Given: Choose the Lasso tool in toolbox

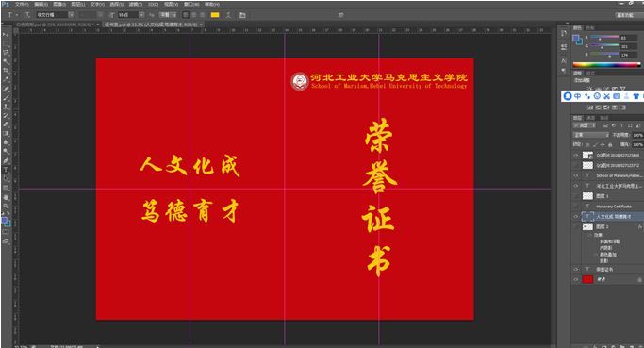Looking at the screenshot, I should [6, 52].
